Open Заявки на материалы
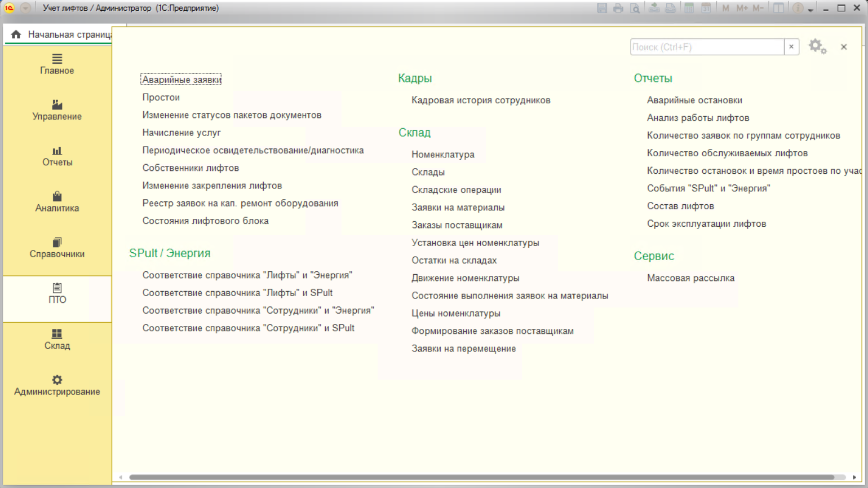 click(x=458, y=207)
